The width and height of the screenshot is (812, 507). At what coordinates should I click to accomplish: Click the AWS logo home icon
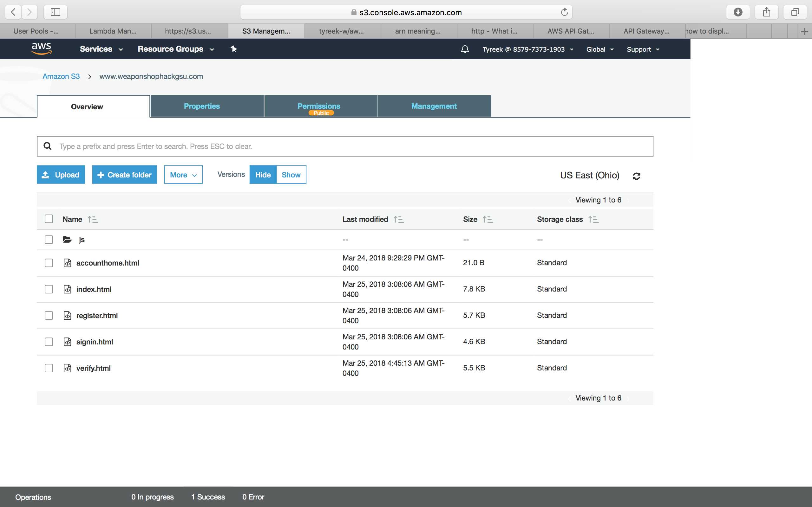pyautogui.click(x=41, y=48)
